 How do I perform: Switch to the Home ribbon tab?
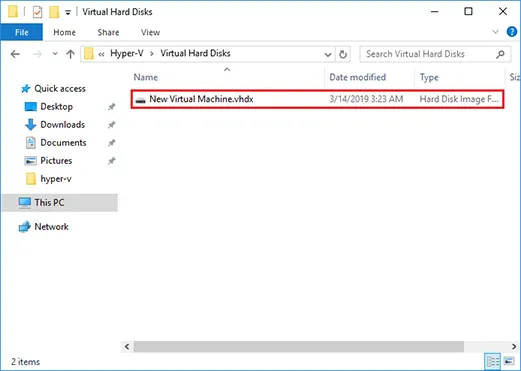(64, 32)
